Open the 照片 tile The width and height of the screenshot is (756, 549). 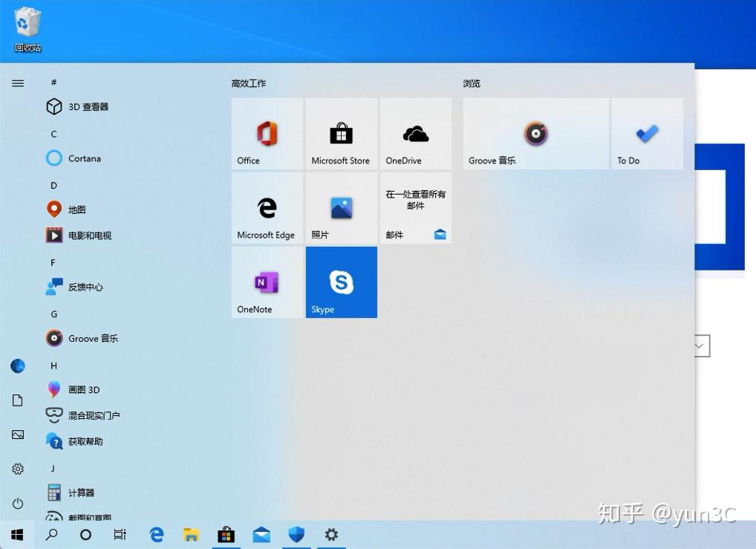[x=341, y=208]
